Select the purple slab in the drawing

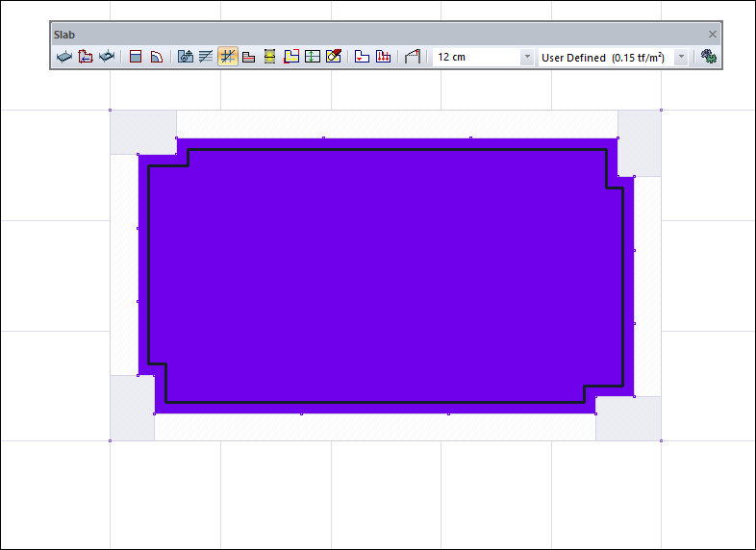tap(385, 279)
